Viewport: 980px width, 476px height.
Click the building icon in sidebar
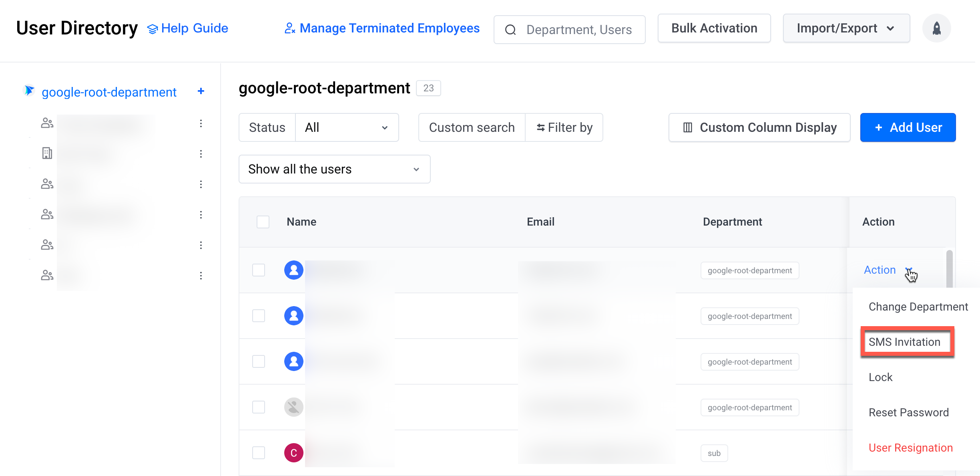point(47,153)
